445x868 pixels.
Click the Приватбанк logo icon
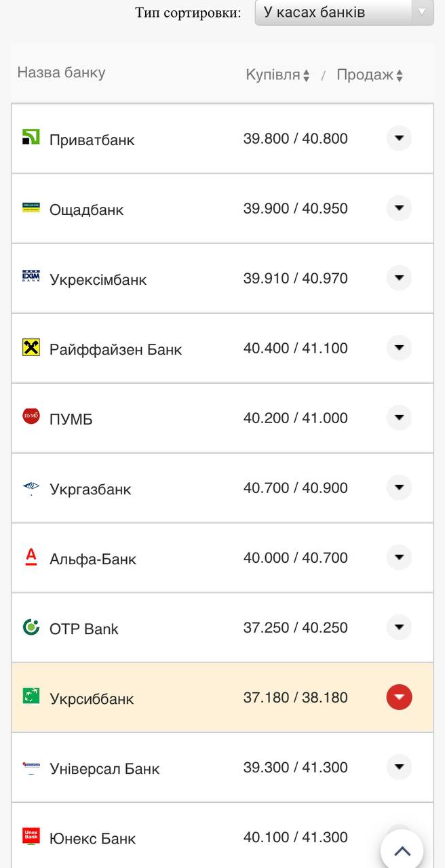tap(31, 137)
